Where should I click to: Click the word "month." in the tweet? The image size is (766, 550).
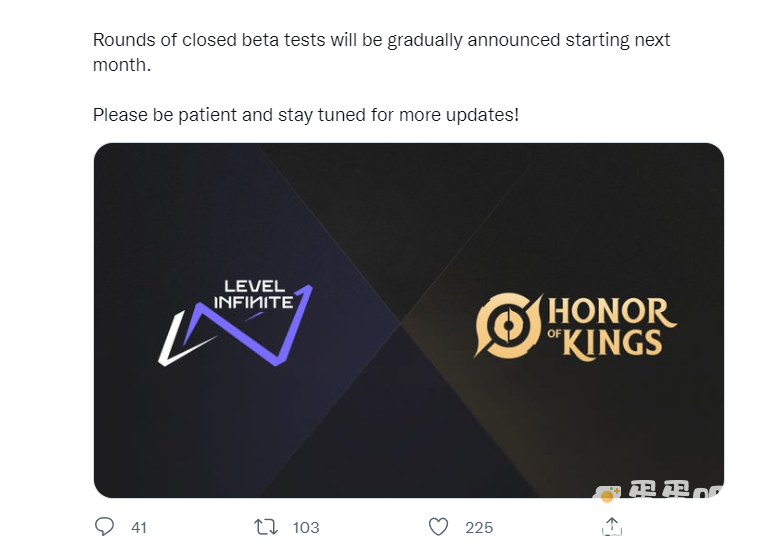(122, 65)
